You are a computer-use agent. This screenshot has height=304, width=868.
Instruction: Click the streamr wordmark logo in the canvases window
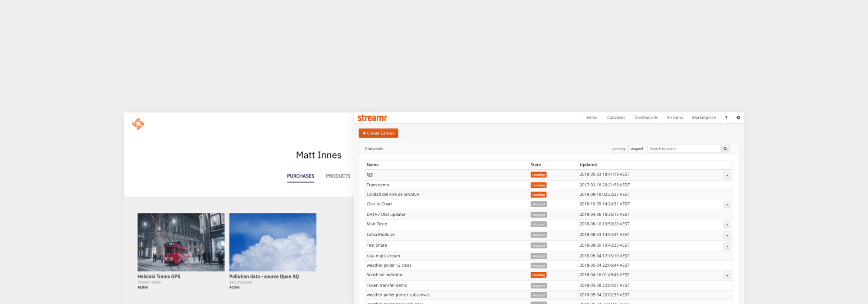tap(372, 118)
